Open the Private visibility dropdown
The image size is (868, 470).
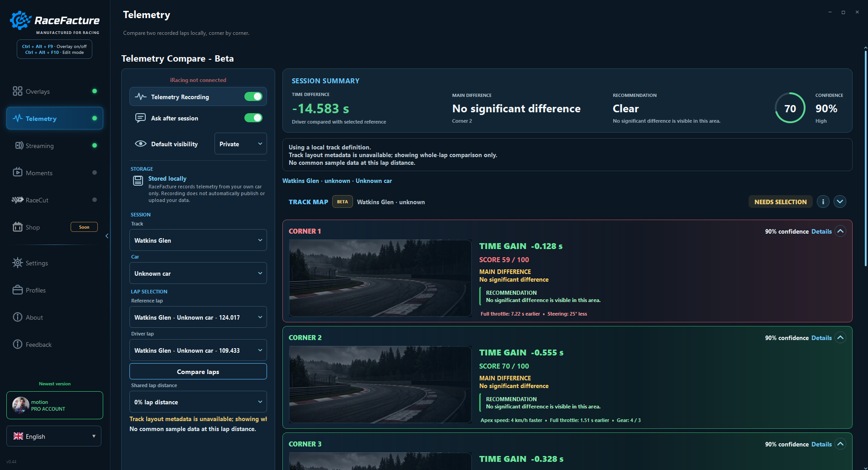point(241,144)
